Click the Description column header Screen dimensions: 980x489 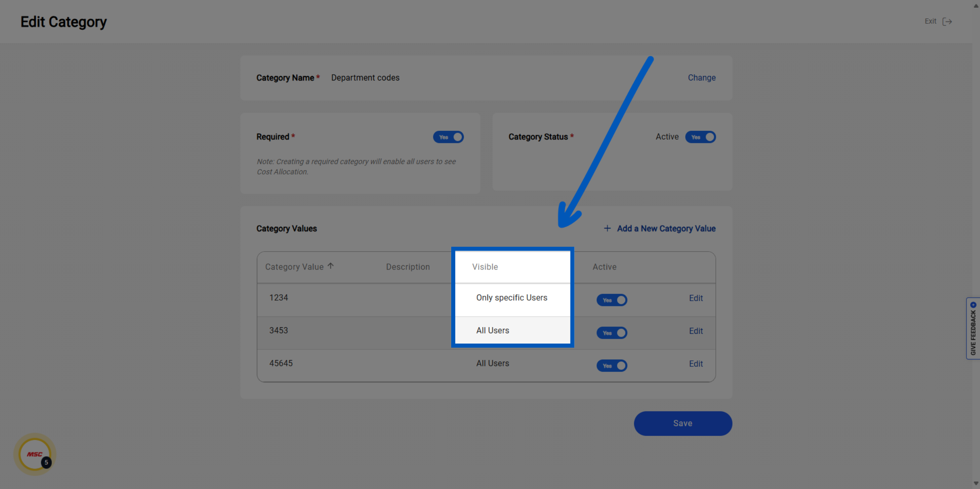pos(408,267)
